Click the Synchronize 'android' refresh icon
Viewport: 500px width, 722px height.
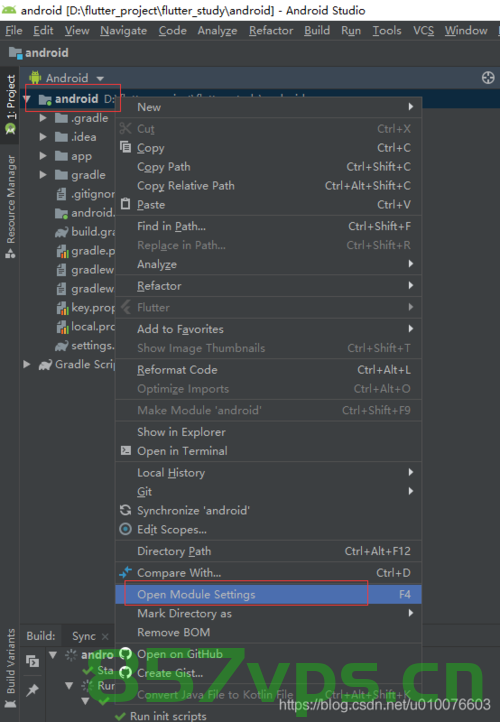pyautogui.click(x=125, y=510)
